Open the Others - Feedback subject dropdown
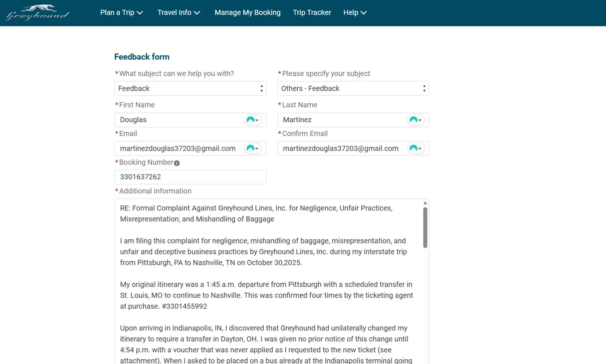The width and height of the screenshot is (606, 364). click(x=353, y=88)
